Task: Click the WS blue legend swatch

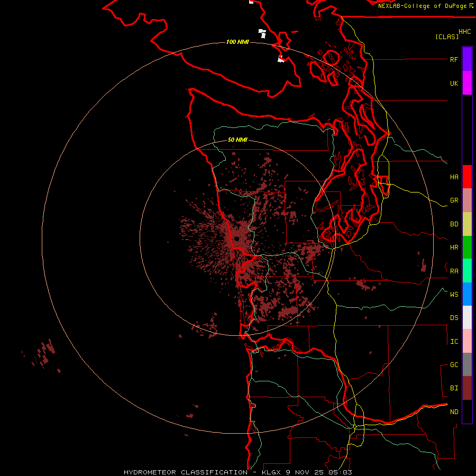Action: tap(467, 294)
